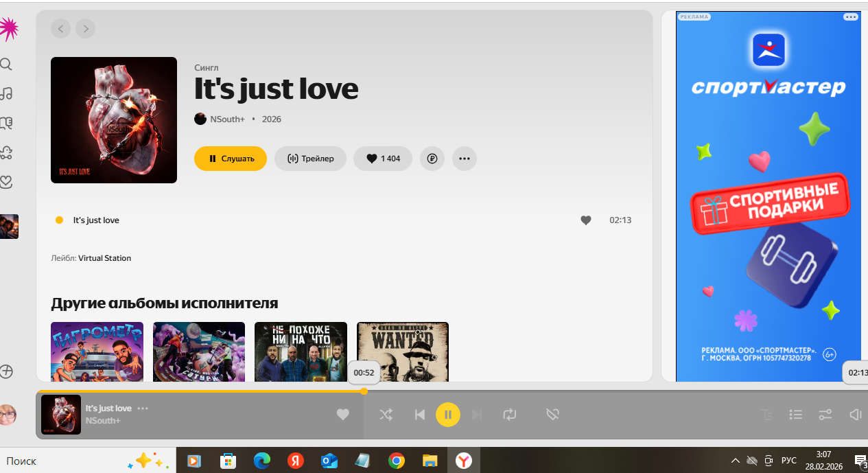Click the volume speaker icon
Image resolution: width=868 pixels, height=473 pixels.
856,414
